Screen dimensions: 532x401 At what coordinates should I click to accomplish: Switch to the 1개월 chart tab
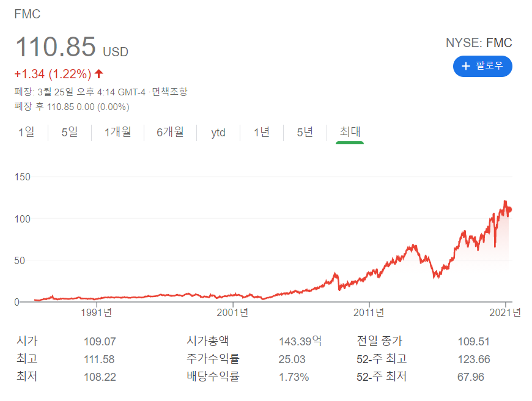click(x=118, y=132)
